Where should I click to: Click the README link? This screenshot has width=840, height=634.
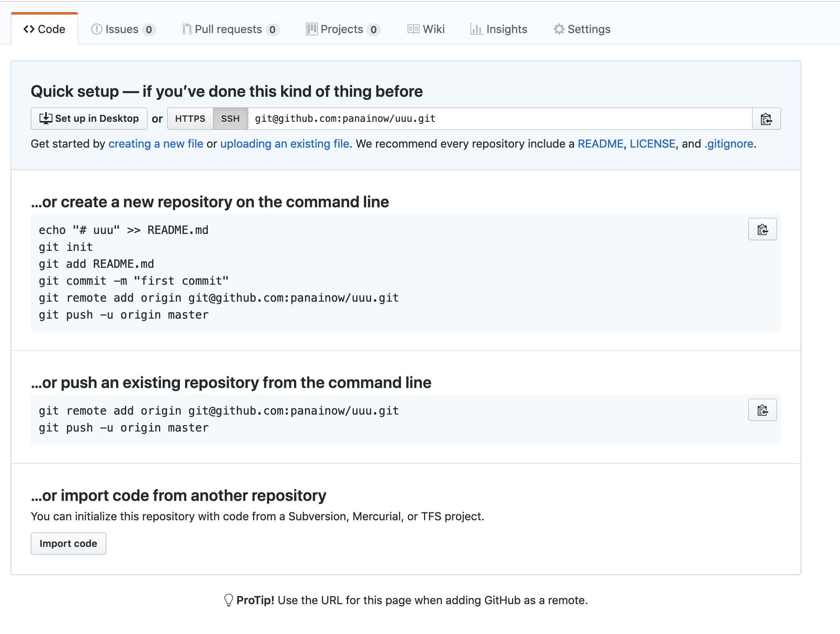[x=600, y=144]
